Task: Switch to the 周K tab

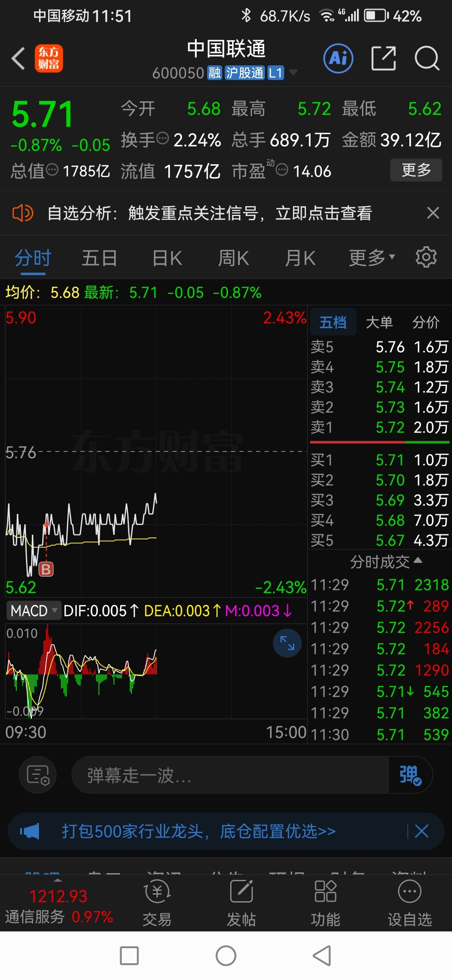Action: pyautogui.click(x=234, y=258)
